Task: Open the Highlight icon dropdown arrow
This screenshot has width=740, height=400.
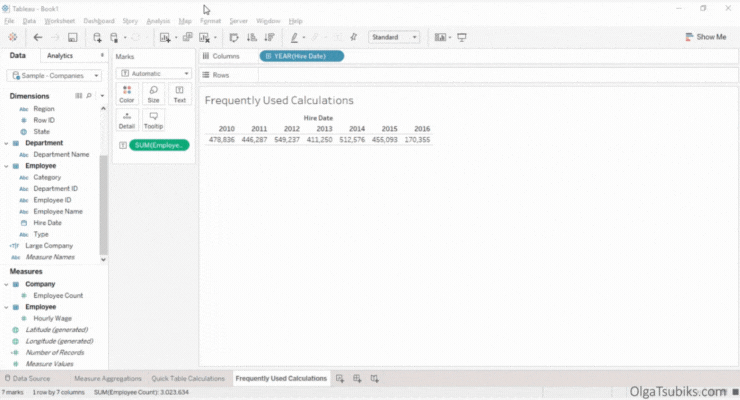Action: tap(303, 37)
